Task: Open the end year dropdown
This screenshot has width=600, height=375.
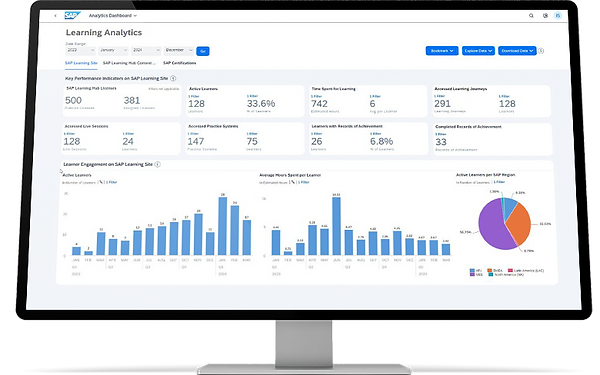Action: click(x=146, y=50)
